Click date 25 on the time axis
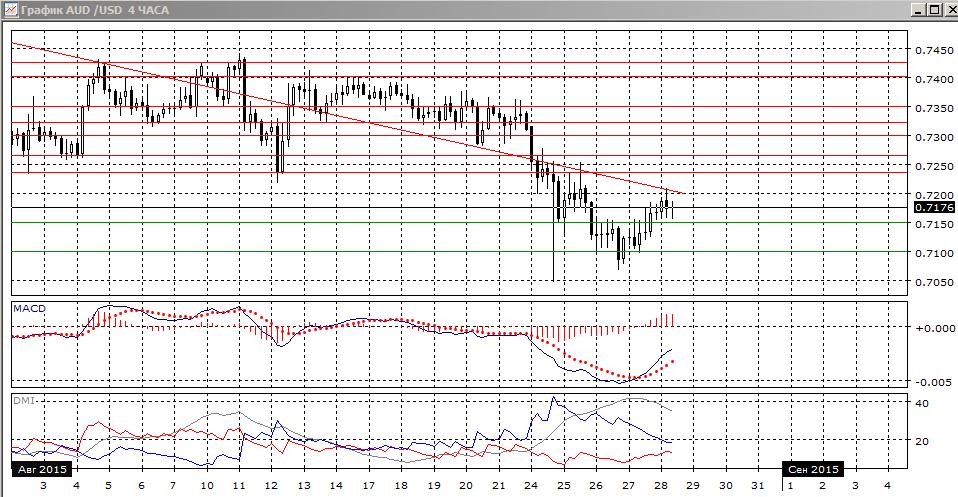 [563, 485]
